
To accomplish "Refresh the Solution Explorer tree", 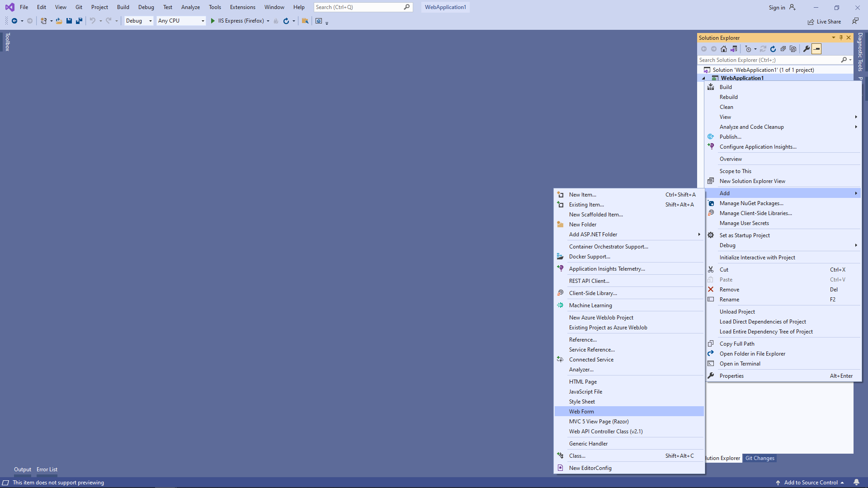I will pyautogui.click(x=773, y=49).
